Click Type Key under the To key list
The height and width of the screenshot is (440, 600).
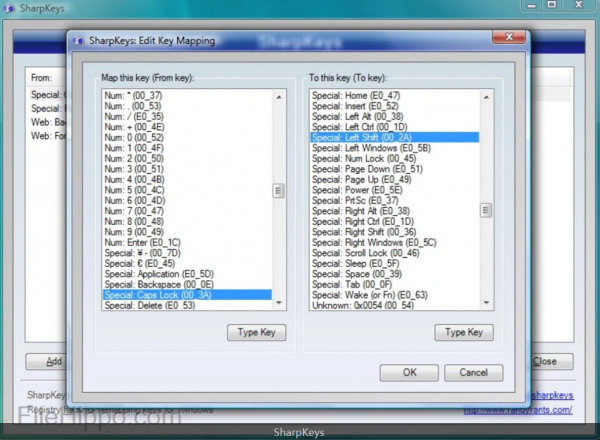[x=464, y=332]
